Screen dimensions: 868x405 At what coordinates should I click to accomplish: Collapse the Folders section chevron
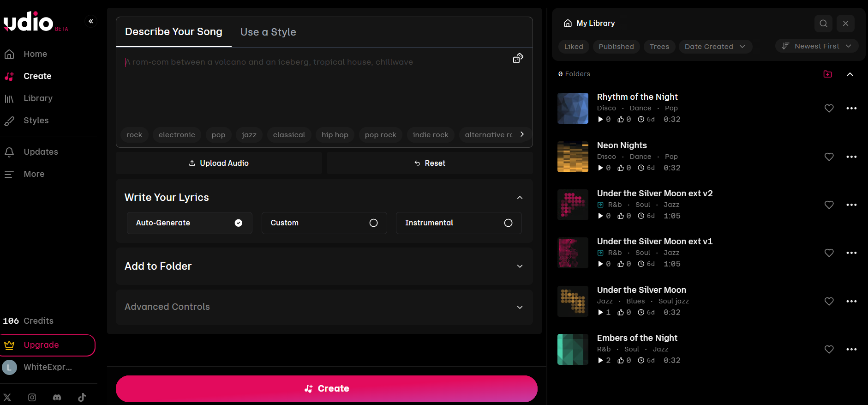850,74
